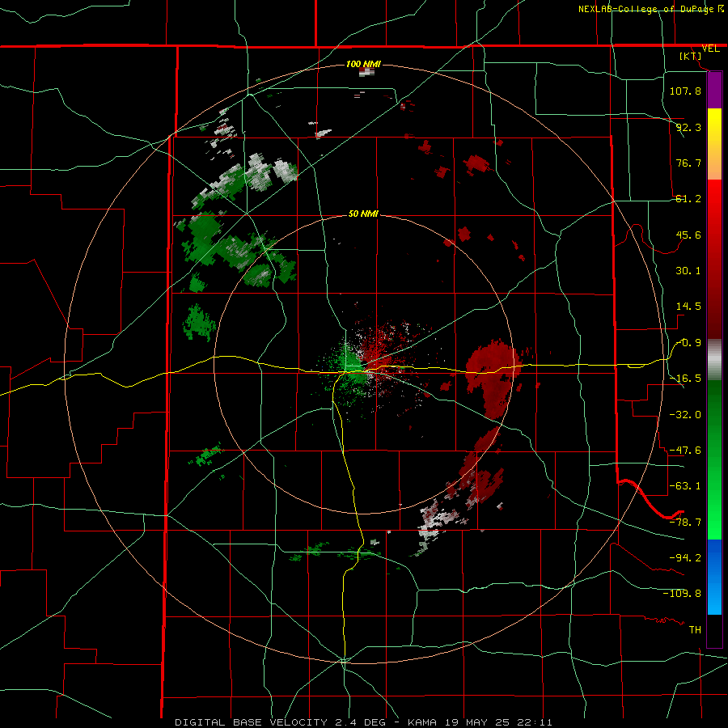
Task: Select the -32.0 velocity scale value
Action: tap(685, 415)
